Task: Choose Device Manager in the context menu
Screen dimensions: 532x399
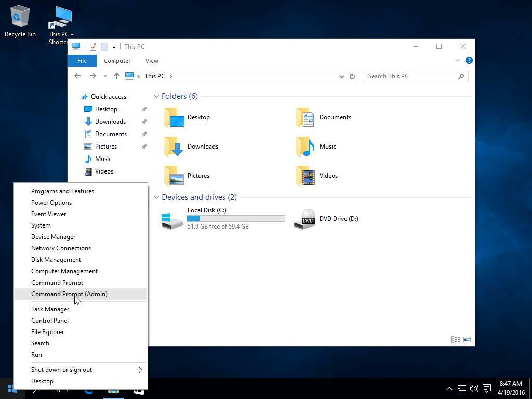Action: (53, 237)
